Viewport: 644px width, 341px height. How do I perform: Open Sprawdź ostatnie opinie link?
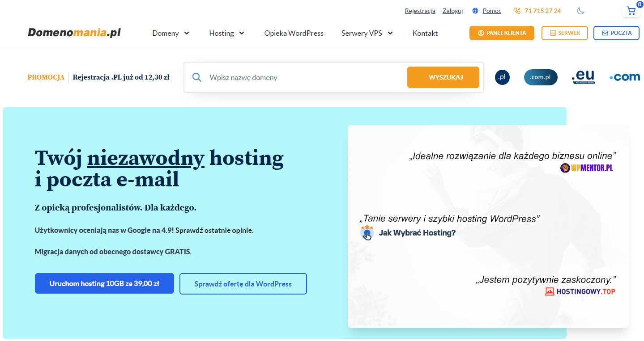(214, 231)
